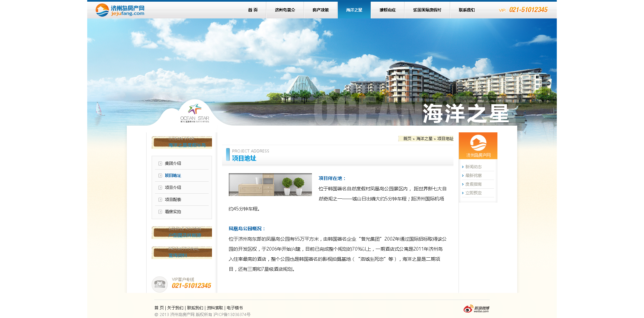
Task: Click arrow icon beside 看房实拍
Action: tap(160, 212)
